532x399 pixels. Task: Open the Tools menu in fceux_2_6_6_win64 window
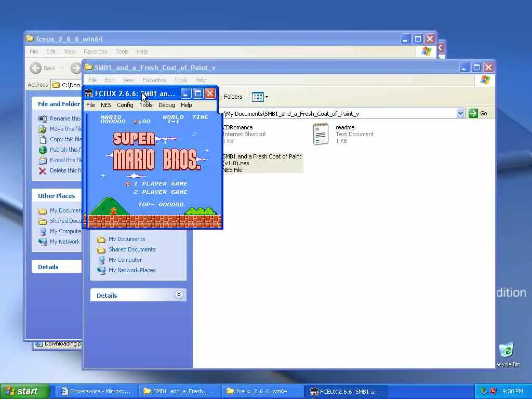[x=122, y=51]
